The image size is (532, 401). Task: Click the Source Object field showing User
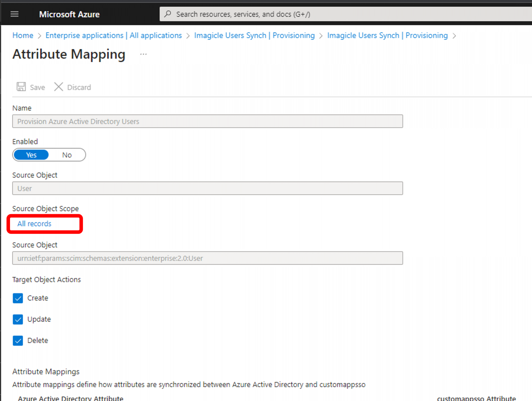click(208, 188)
